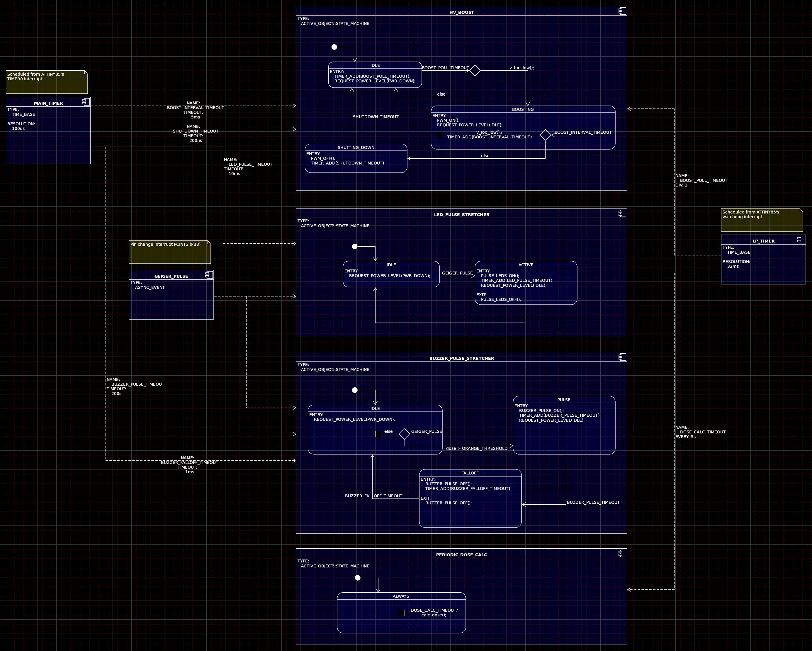Select the SHUTTING_DOWN state box title
This screenshot has height=651, width=812.
tap(356, 148)
